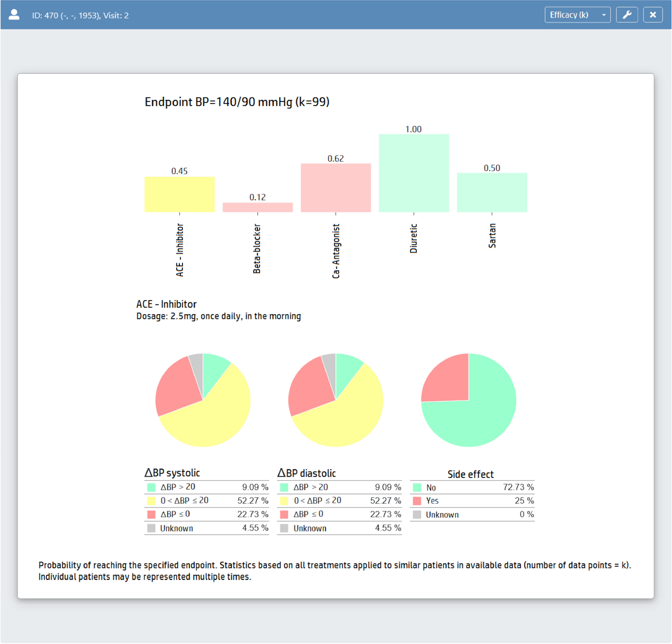Image resolution: width=672 pixels, height=644 pixels.
Task: Click the ID: 470 Visit: 2 header text
Action: click(80, 15)
